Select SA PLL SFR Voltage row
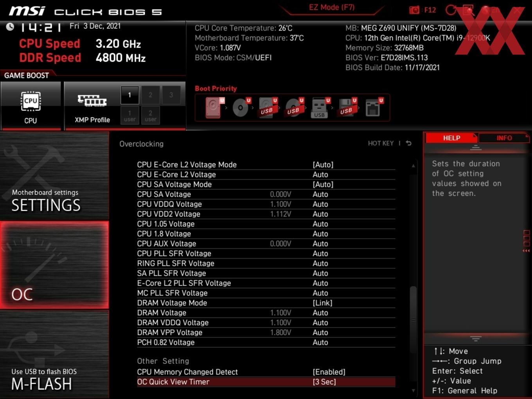 (266, 273)
